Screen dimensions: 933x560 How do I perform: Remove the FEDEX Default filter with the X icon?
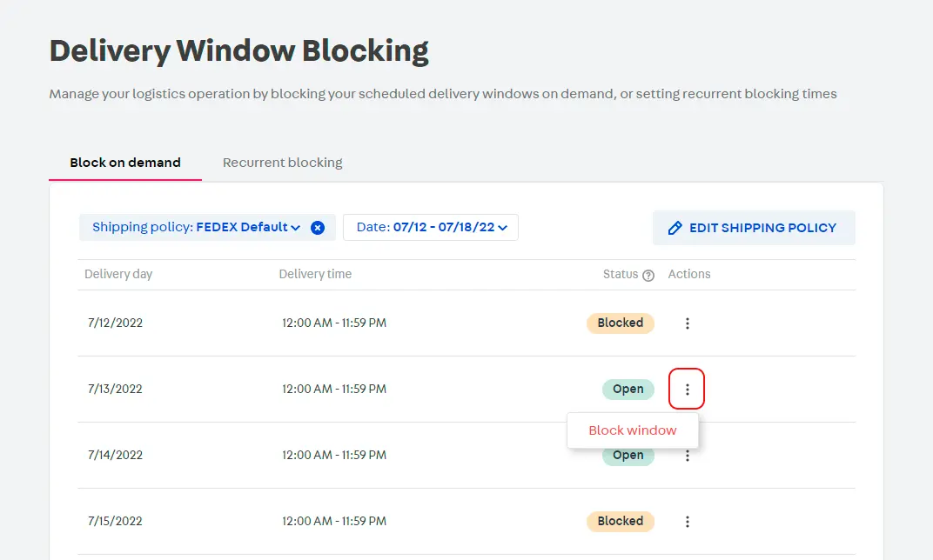pos(318,227)
